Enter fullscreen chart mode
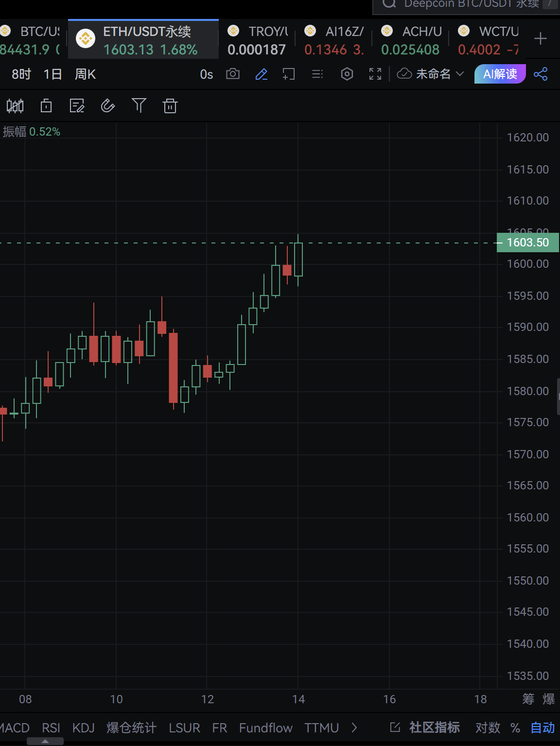Screen dimensions: 560x746 pyautogui.click(x=375, y=74)
